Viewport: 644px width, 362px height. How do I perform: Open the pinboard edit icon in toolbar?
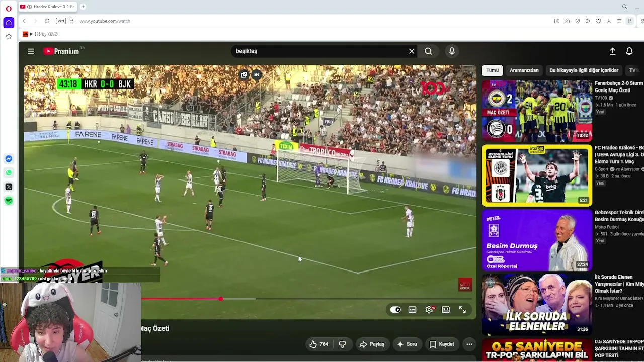click(556, 21)
